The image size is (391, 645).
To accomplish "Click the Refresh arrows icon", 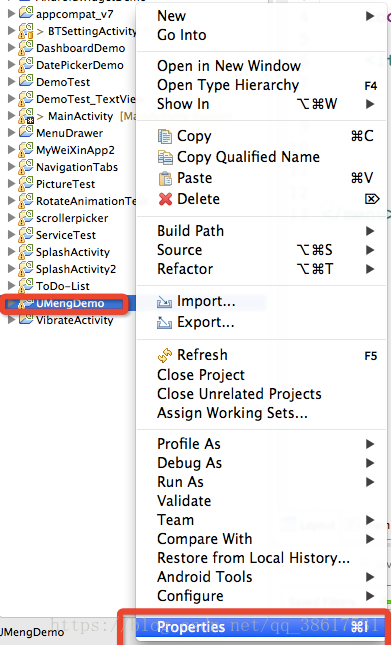I will coord(165,355).
